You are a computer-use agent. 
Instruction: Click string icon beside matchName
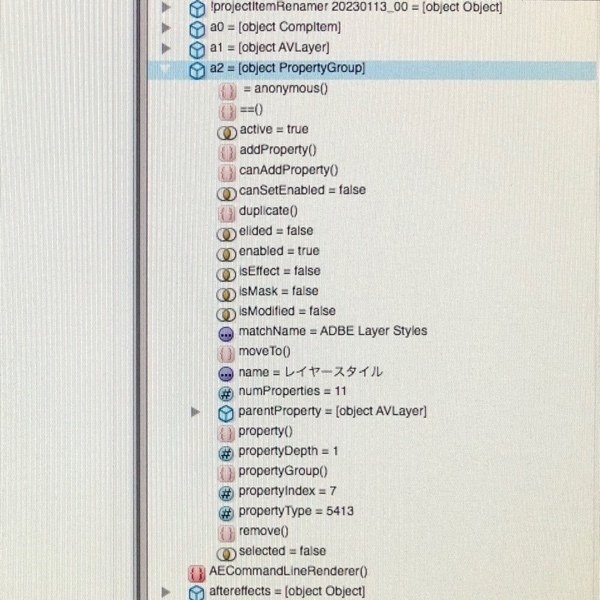(226, 334)
